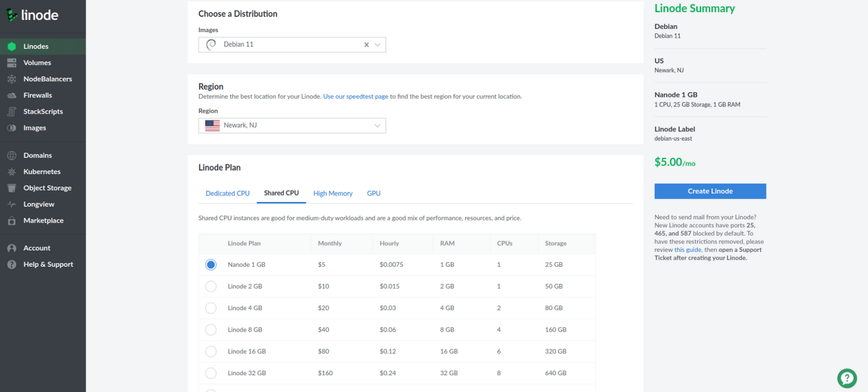This screenshot has height=392, width=868.
Task: Open Domains via its globe sidebar icon
Action: coord(12,156)
